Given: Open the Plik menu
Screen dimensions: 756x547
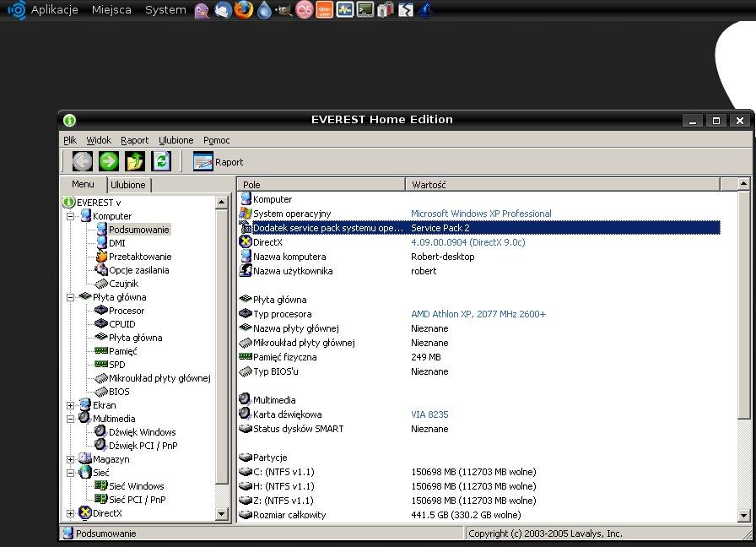Looking at the screenshot, I should [70, 140].
